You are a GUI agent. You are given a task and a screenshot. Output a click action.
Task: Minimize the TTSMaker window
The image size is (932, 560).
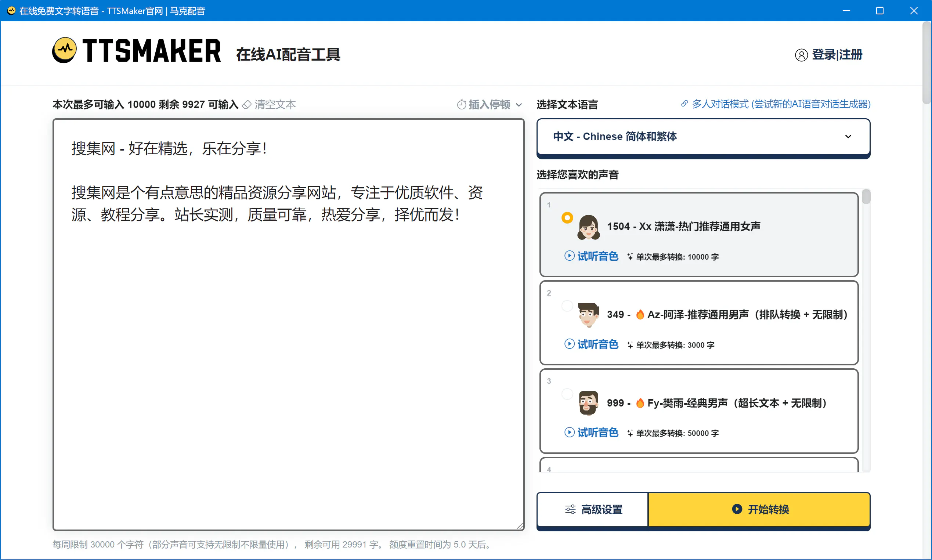pyautogui.click(x=846, y=11)
